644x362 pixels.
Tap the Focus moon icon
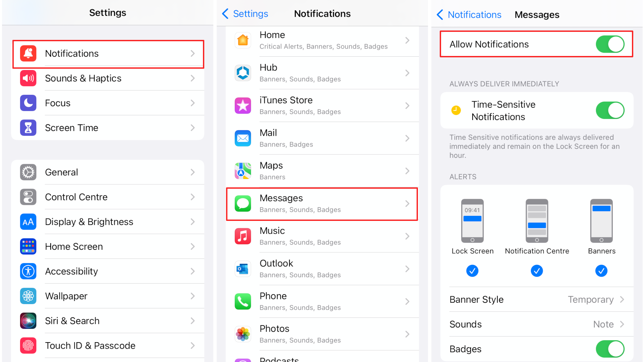[28, 103]
